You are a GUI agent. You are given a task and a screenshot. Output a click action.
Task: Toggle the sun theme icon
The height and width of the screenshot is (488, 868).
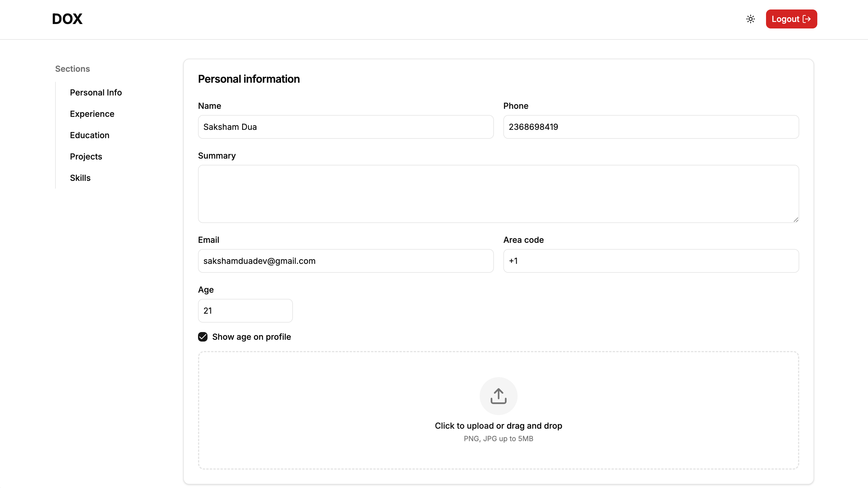tap(750, 19)
